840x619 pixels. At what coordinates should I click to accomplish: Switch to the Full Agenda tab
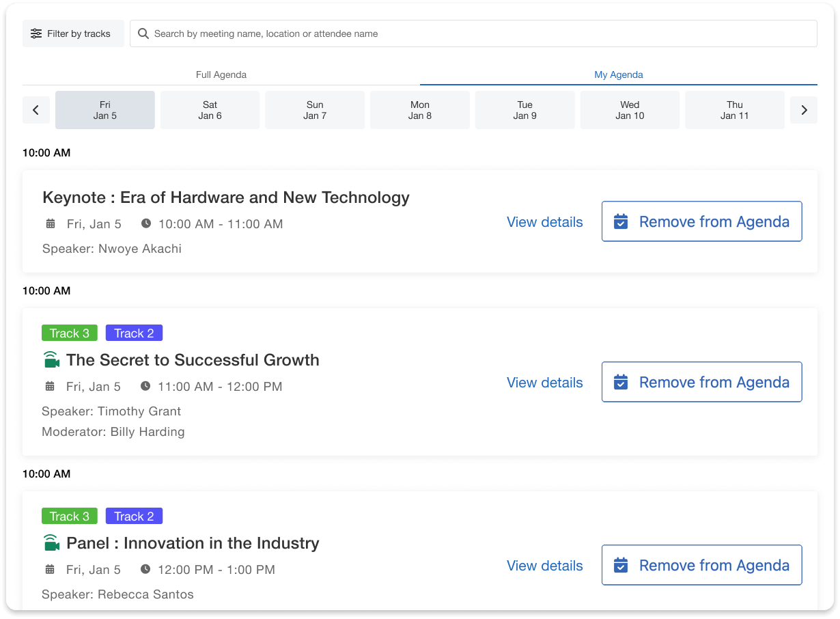pyautogui.click(x=221, y=74)
